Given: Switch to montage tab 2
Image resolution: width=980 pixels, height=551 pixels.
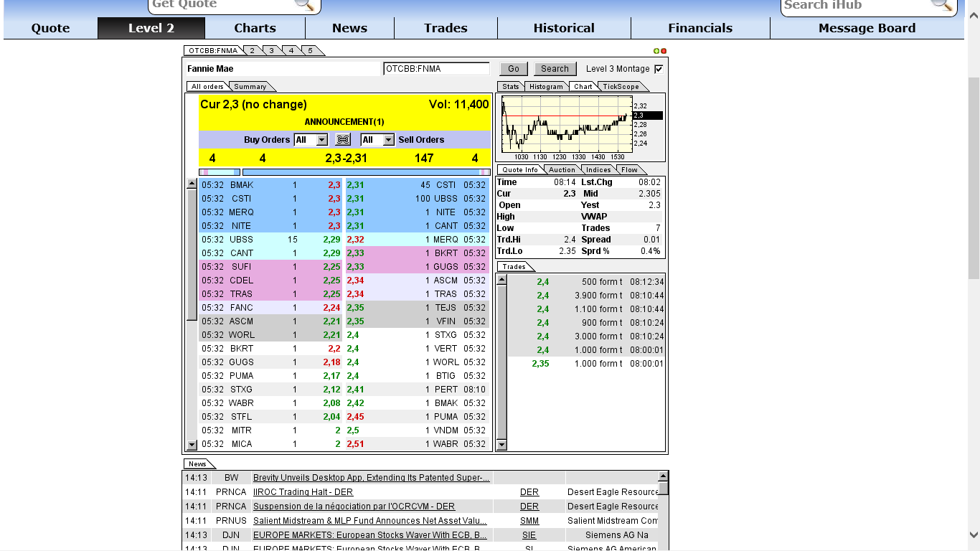Looking at the screenshot, I should (253, 50).
